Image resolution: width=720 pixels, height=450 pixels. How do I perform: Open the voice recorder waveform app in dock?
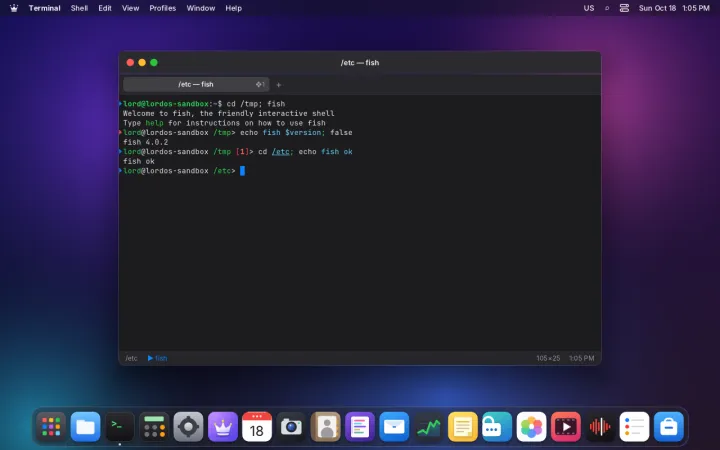(600, 427)
